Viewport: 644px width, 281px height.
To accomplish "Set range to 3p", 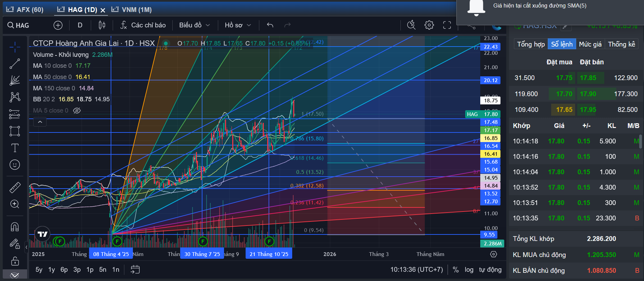I will [x=77, y=270].
